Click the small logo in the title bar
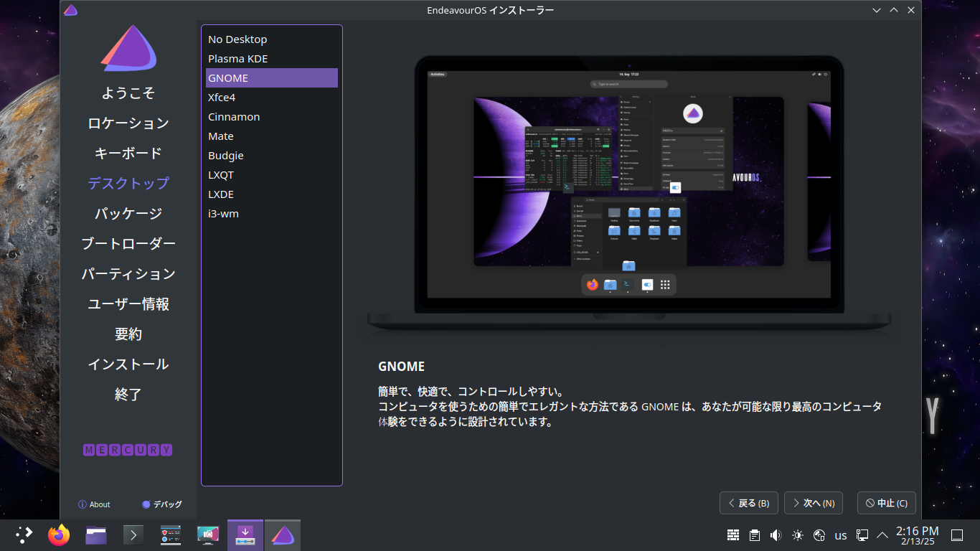Viewport: 980px width, 551px height. tap(70, 10)
